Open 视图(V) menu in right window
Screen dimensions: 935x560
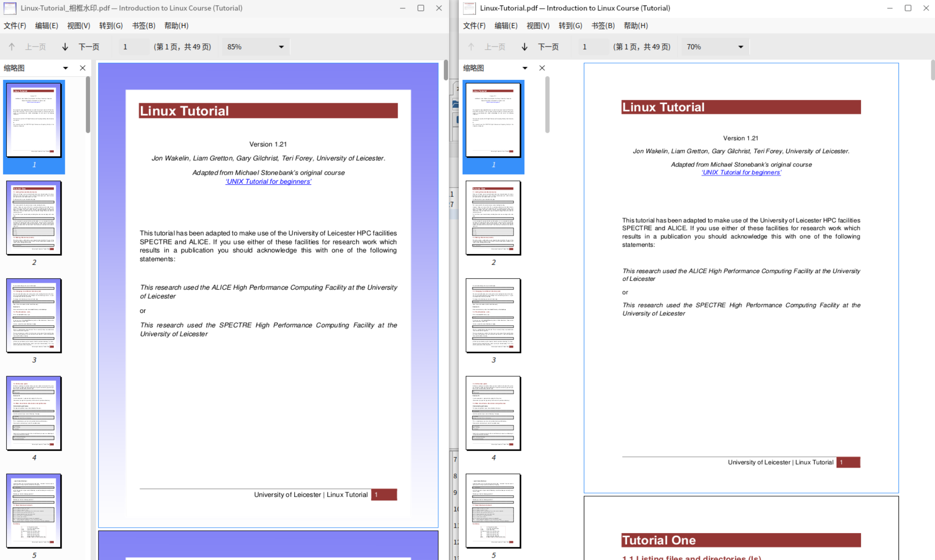[538, 26]
